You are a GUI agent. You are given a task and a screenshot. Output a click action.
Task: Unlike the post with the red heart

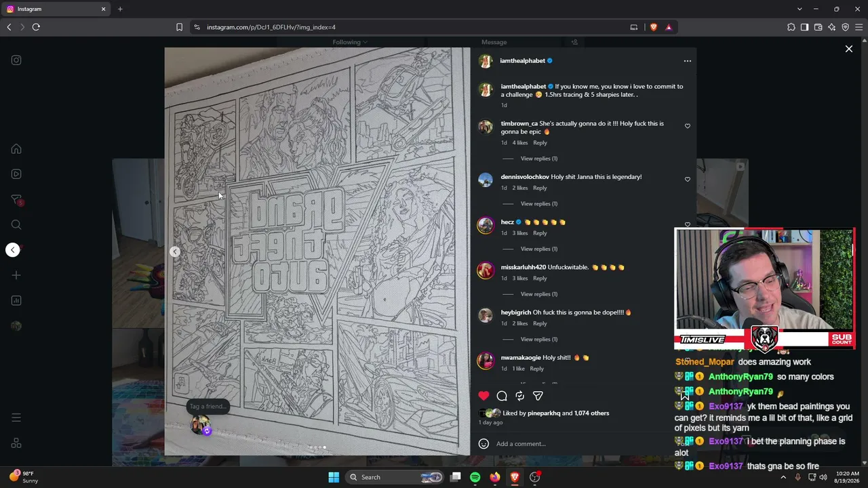[484, 396]
